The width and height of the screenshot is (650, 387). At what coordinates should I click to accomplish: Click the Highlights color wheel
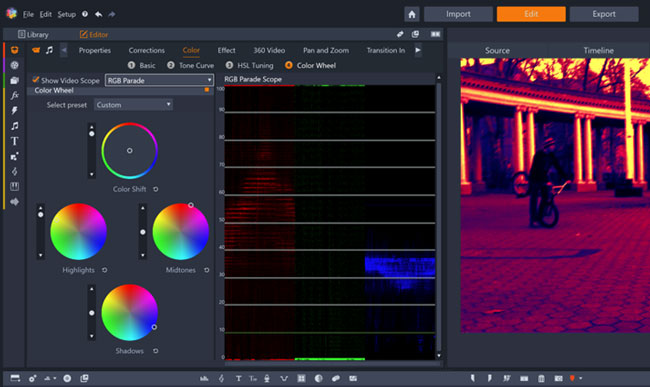pyautogui.click(x=78, y=232)
